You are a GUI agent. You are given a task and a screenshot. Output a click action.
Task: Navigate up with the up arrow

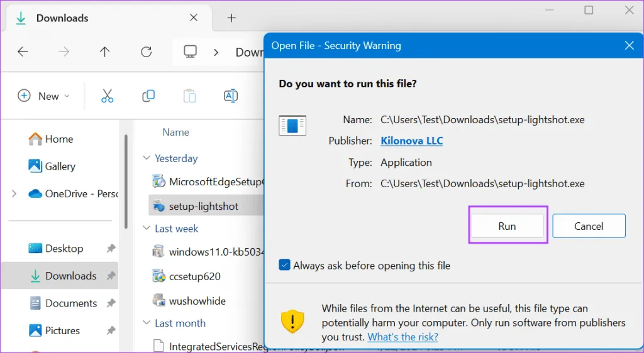coord(105,52)
